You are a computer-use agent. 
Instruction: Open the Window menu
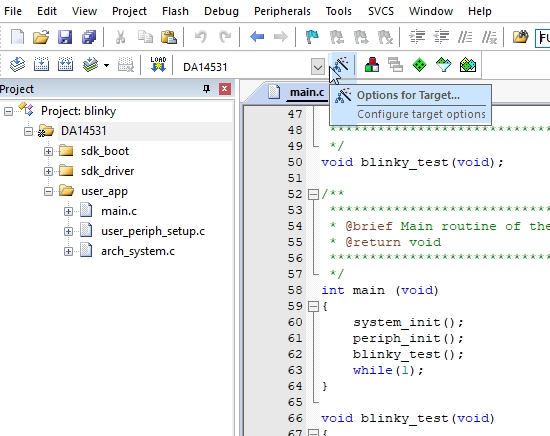431,11
